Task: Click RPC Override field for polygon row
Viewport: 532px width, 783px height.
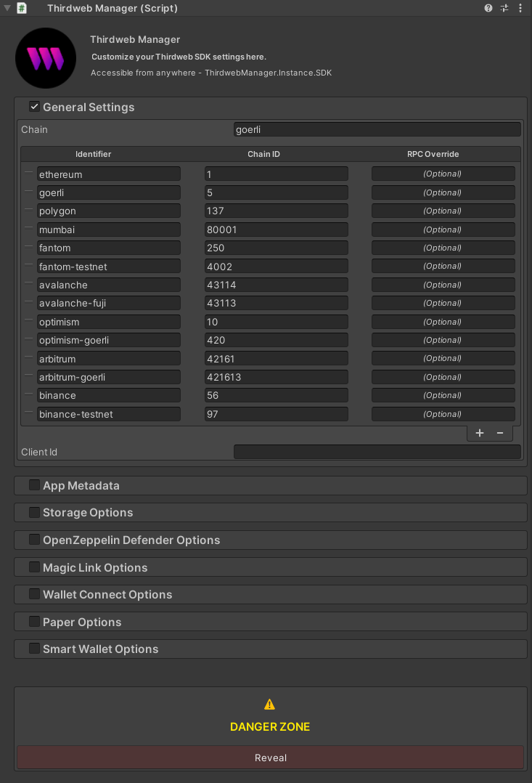Action: coord(443,211)
